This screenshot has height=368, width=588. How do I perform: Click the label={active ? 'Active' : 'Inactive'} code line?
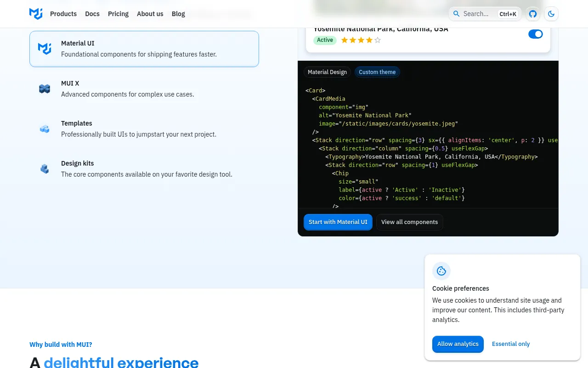tap(402, 190)
